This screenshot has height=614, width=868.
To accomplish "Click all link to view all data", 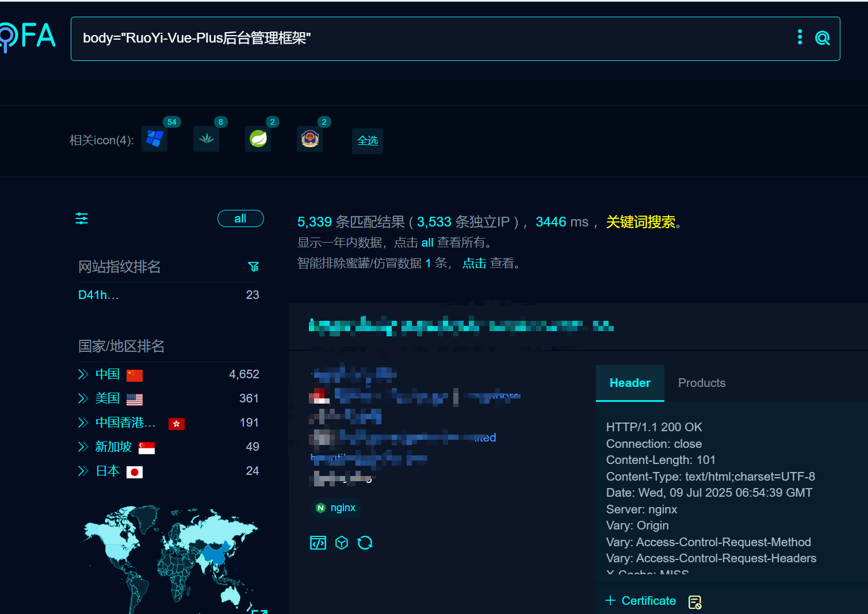I will pos(427,243).
